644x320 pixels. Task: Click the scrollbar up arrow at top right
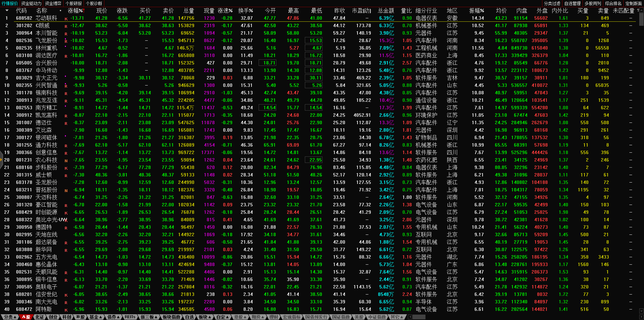point(641,11)
